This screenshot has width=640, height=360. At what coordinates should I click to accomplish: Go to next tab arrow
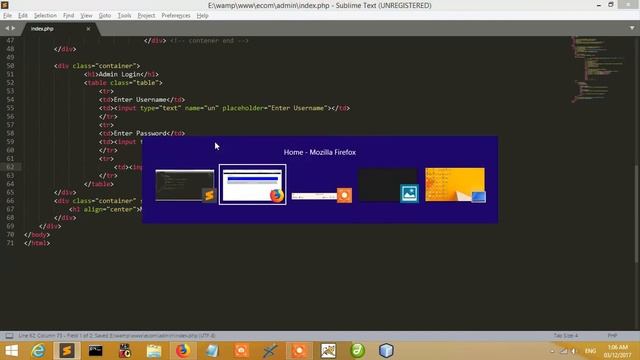(x=13, y=28)
